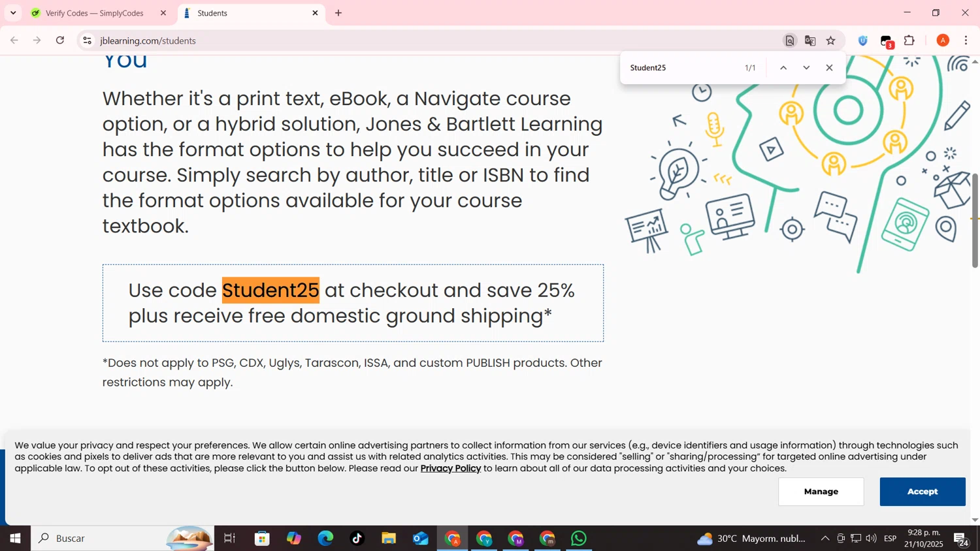Switch to the Verify Codes SimplyCodes tab
Viewport: 980px width, 551px height.
[95, 13]
